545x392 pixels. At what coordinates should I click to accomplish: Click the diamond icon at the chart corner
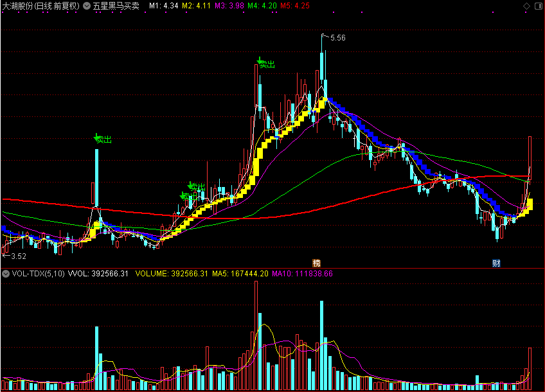pyautogui.click(x=526, y=6)
